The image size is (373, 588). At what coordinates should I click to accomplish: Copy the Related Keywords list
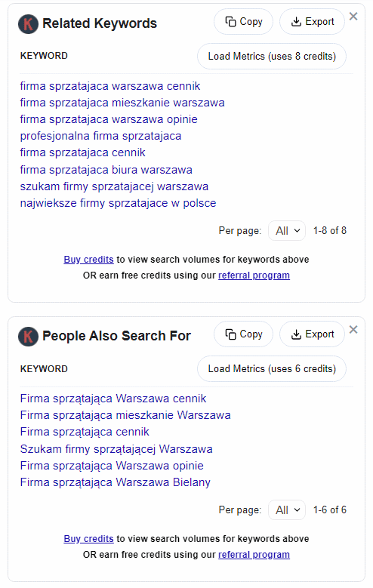[244, 22]
